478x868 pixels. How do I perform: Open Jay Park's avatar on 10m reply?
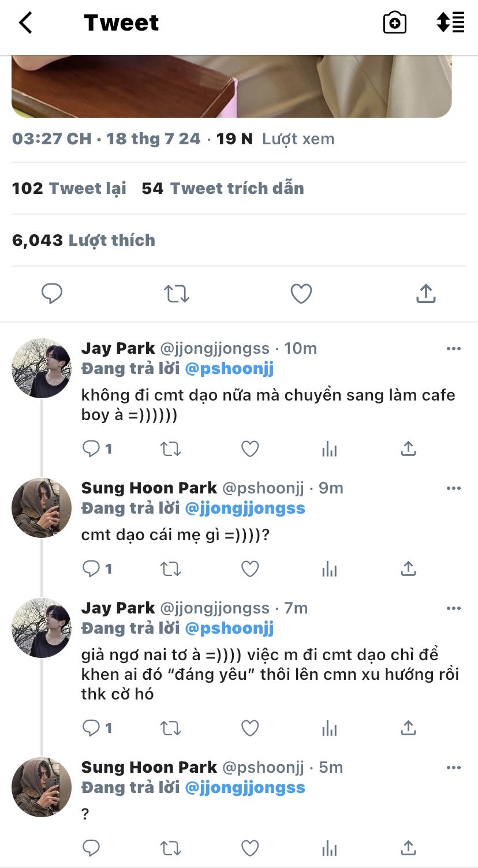click(x=41, y=368)
